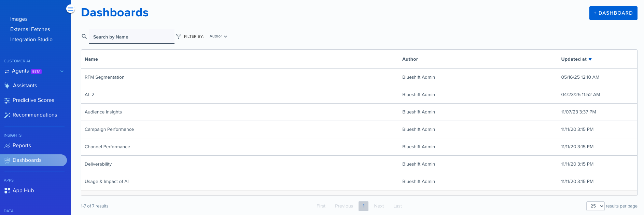Image resolution: width=644 pixels, height=215 pixels.
Task: Click Blueshift Admin in Deliverability row
Action: [x=419, y=164]
